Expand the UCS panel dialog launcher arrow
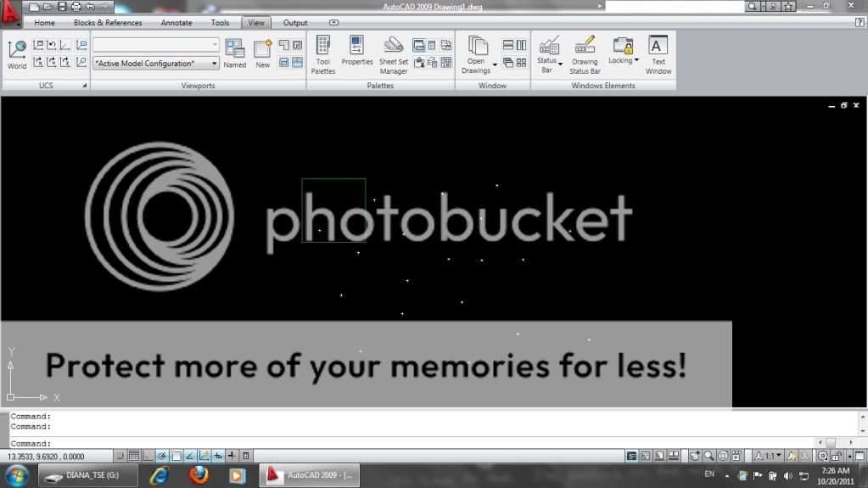 (x=85, y=86)
